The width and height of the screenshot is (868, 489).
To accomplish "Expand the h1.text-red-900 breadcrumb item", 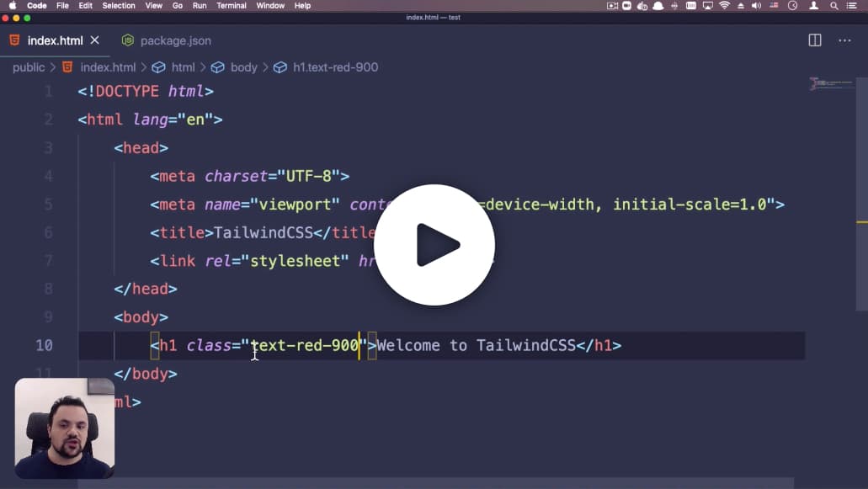I will (x=335, y=67).
